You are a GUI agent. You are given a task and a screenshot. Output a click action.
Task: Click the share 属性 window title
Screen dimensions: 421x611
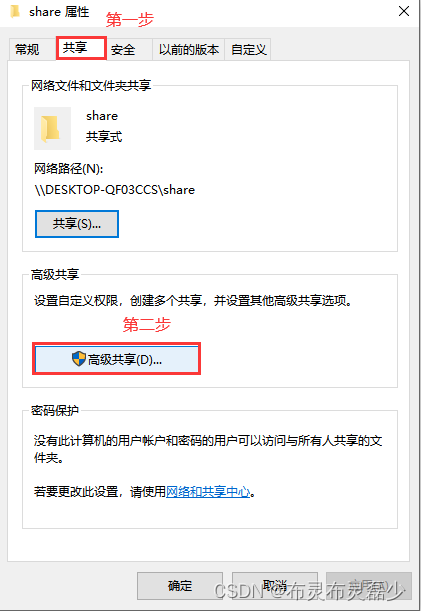click(x=59, y=12)
